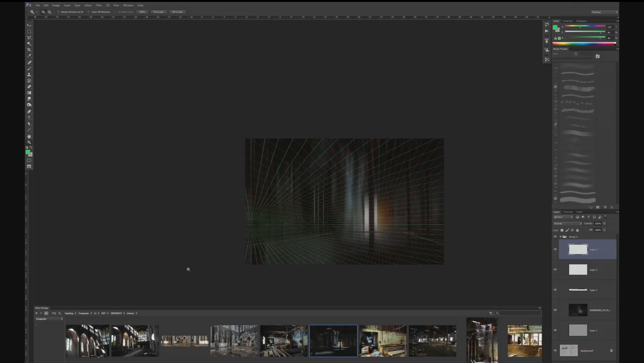Select the Crop tool

tap(29, 50)
